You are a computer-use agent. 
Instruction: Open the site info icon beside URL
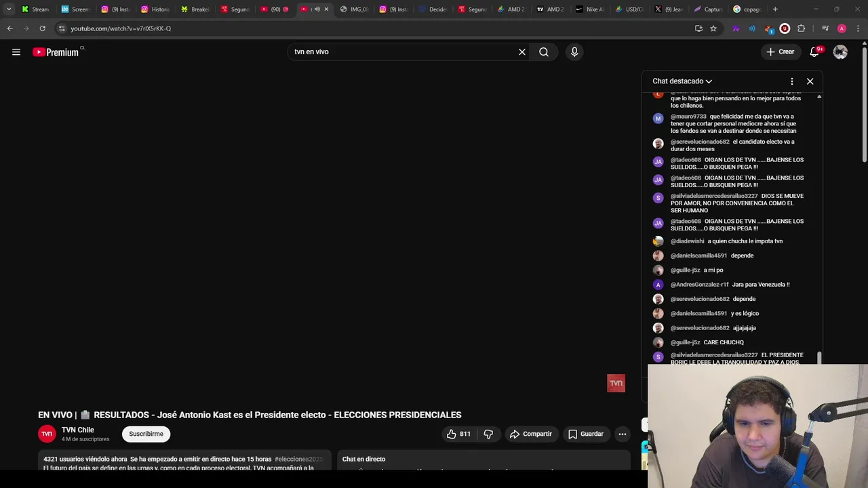point(62,28)
